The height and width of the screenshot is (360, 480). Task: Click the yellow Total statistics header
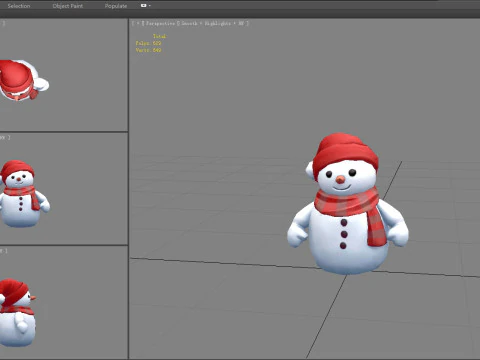[x=160, y=36]
